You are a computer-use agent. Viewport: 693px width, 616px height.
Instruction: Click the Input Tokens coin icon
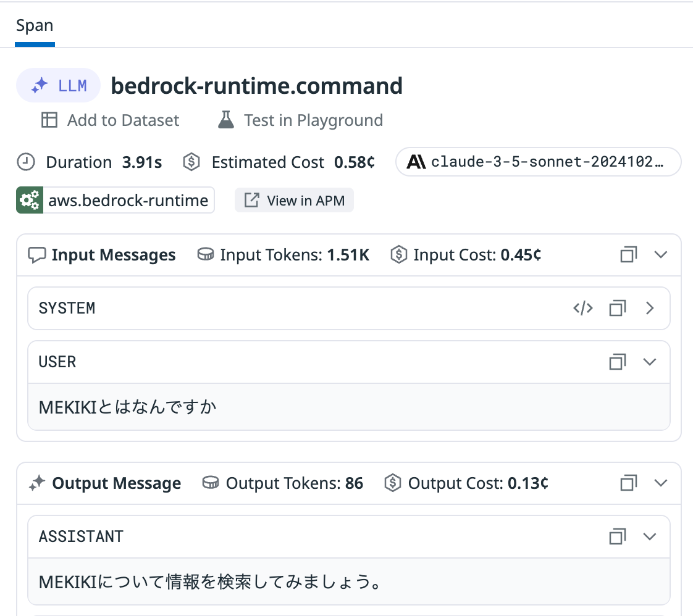(x=206, y=254)
